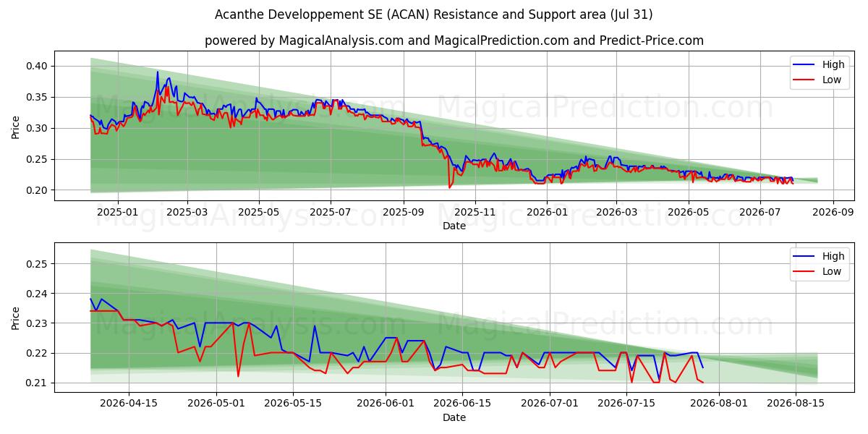
Task: Click the '0.24' price label on bottom chart
Action: pos(36,294)
